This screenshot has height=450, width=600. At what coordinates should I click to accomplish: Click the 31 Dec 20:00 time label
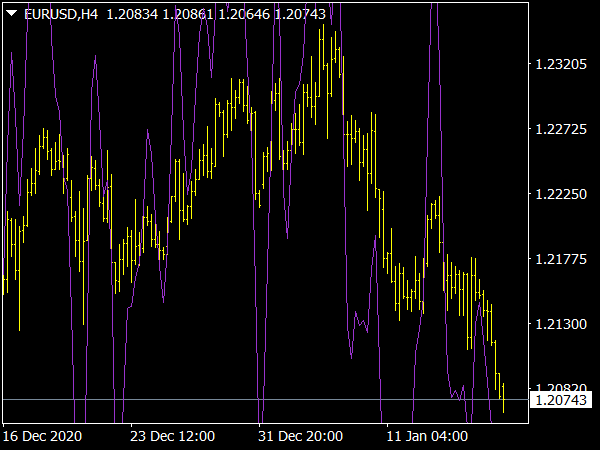[300, 436]
